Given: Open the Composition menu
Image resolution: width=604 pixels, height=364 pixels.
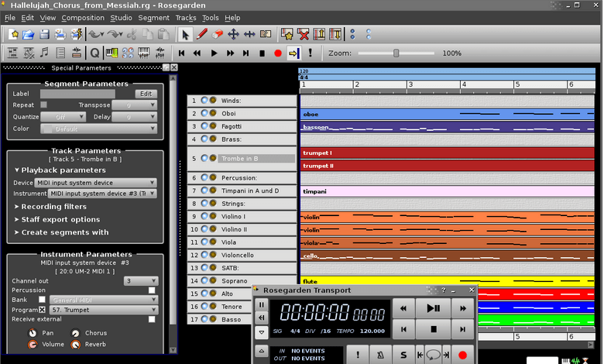Looking at the screenshot, I should coord(83,18).
